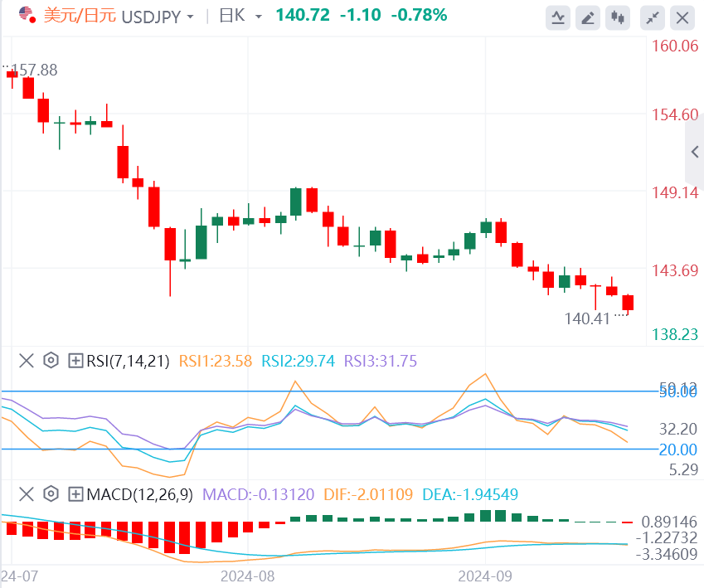This screenshot has height=588, width=704.
Task: Select the 2024-08 date marker
Action: pos(247,576)
